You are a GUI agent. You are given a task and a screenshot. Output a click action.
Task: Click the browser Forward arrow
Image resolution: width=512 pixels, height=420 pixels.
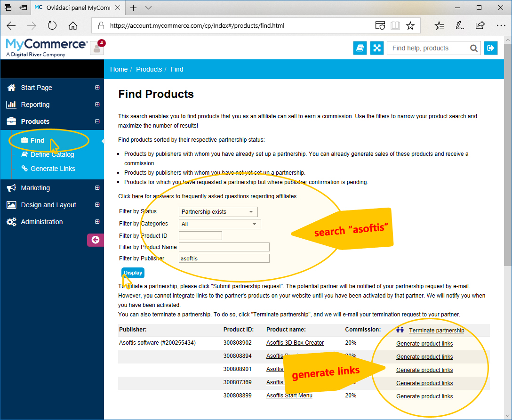(32, 25)
